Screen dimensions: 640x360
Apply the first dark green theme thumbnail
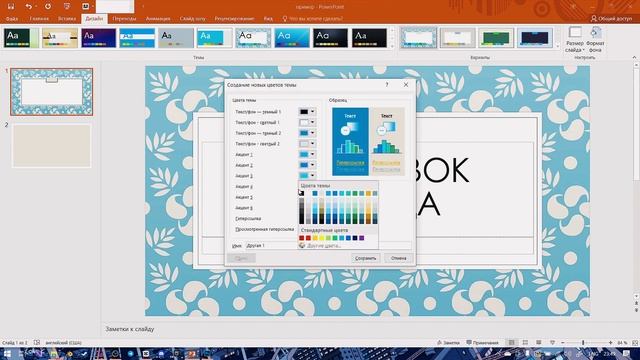21,38
